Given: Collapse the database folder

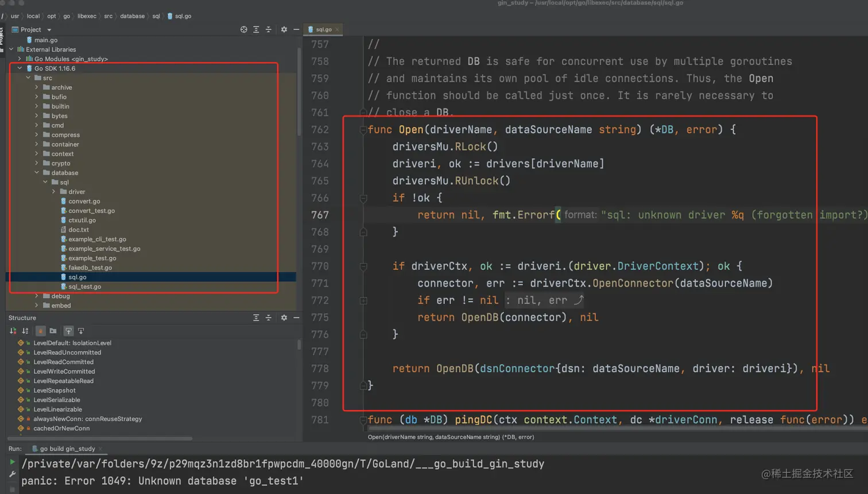Looking at the screenshot, I should point(37,172).
